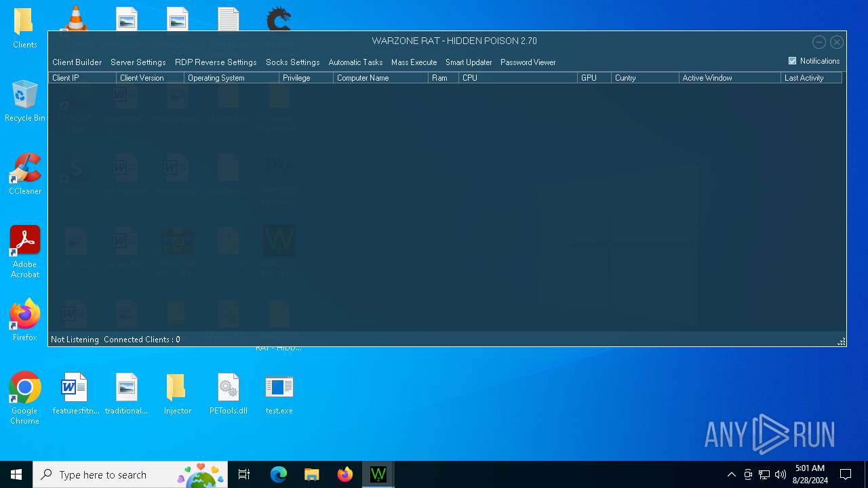This screenshot has height=488, width=868.
Task: Open Password Viewer menu
Action: click(528, 62)
